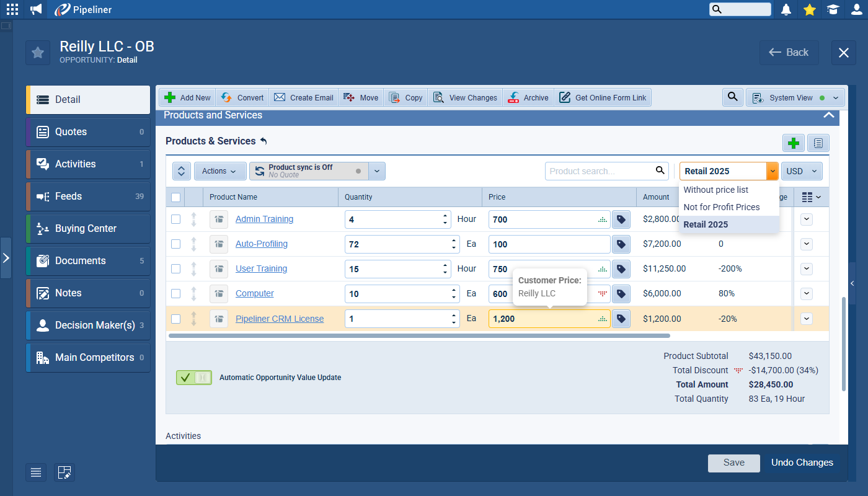Check the Admin Training row checkbox
The image size is (868, 496).
click(176, 219)
